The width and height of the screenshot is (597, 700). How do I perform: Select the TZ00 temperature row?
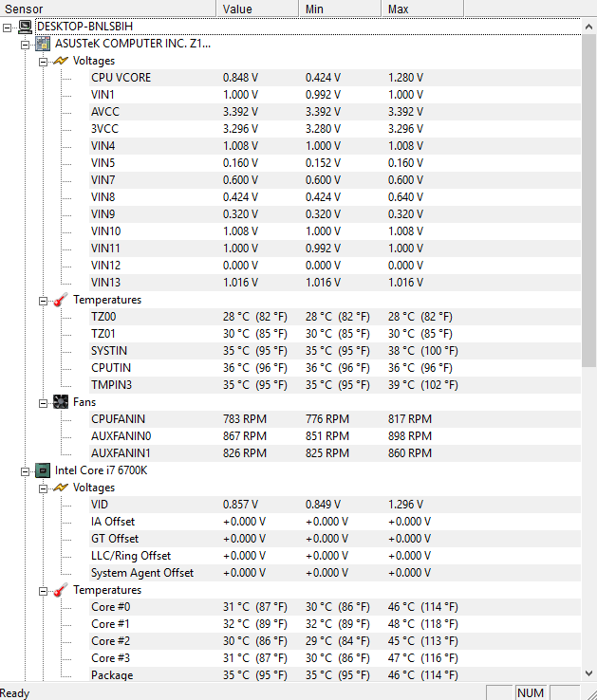point(335,317)
